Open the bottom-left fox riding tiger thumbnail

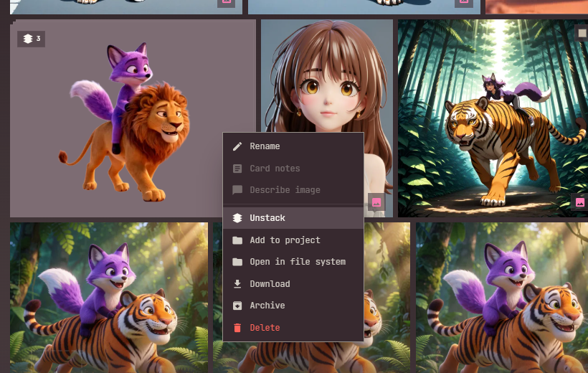coord(109,298)
